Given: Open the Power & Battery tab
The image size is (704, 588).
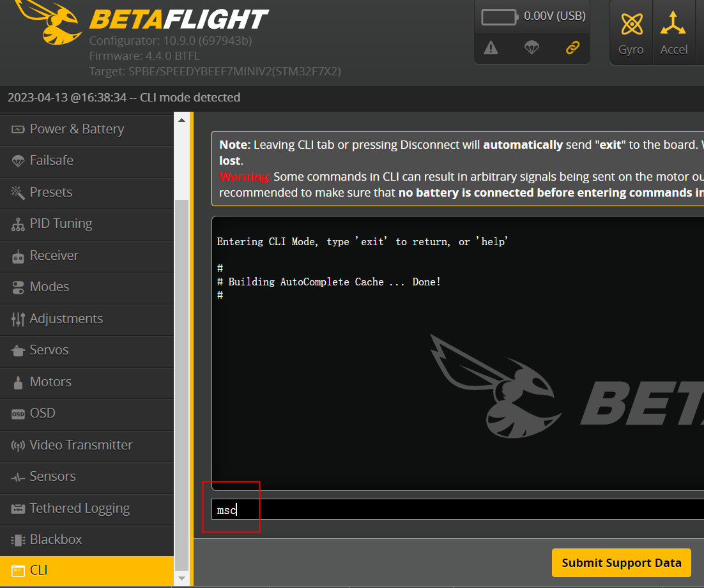Looking at the screenshot, I should [x=87, y=129].
